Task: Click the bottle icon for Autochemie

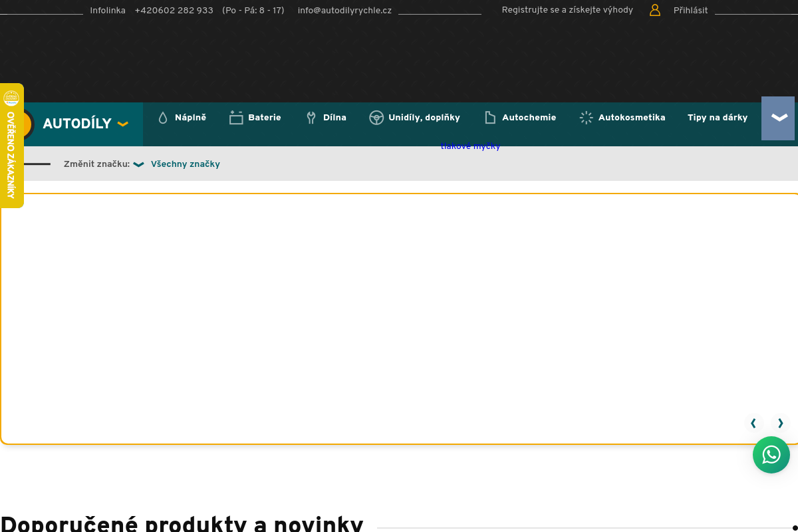Action: 490,118
